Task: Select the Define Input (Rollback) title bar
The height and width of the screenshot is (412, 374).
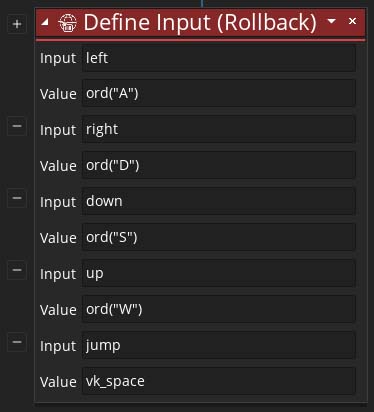Action: point(201,23)
